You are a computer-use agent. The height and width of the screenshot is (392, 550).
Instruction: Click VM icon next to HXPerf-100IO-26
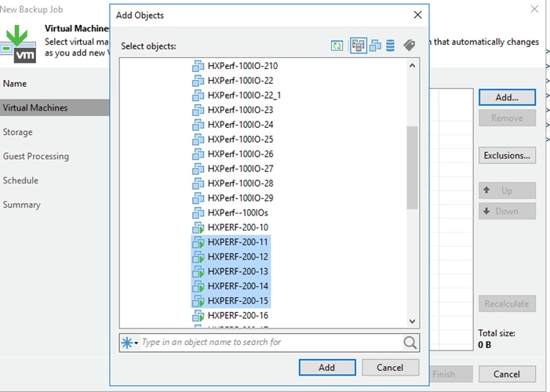[199, 154]
